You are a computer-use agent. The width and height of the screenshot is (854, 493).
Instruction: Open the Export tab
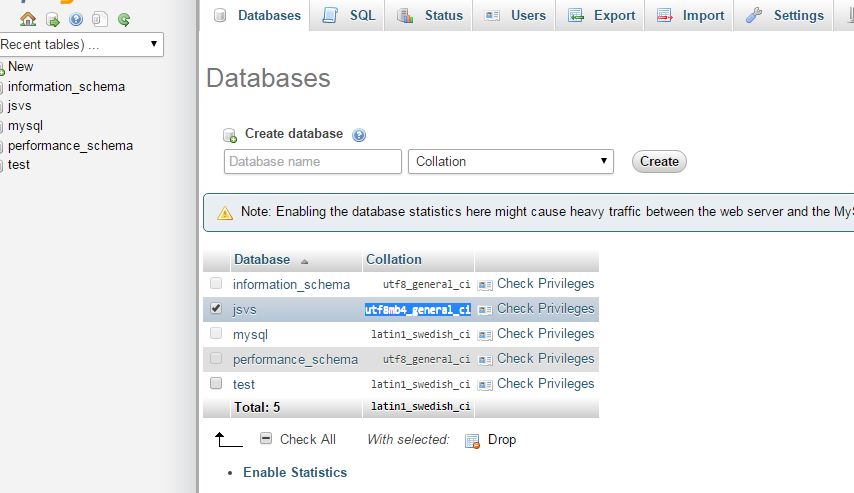click(602, 15)
